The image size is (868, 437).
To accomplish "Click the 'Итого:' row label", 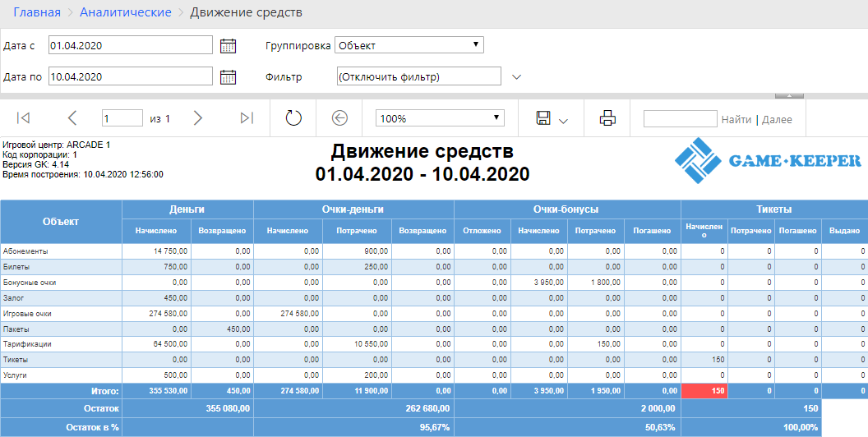I will [x=61, y=391].
